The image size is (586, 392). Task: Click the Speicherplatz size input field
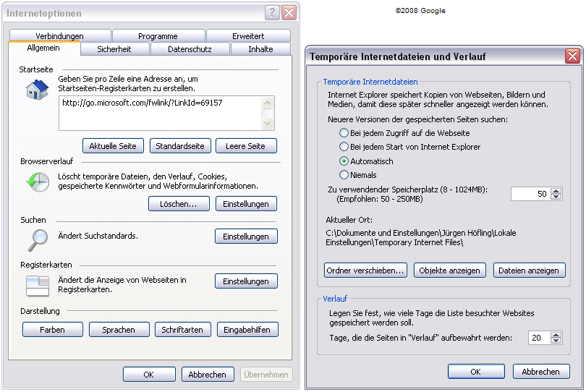coord(530,194)
